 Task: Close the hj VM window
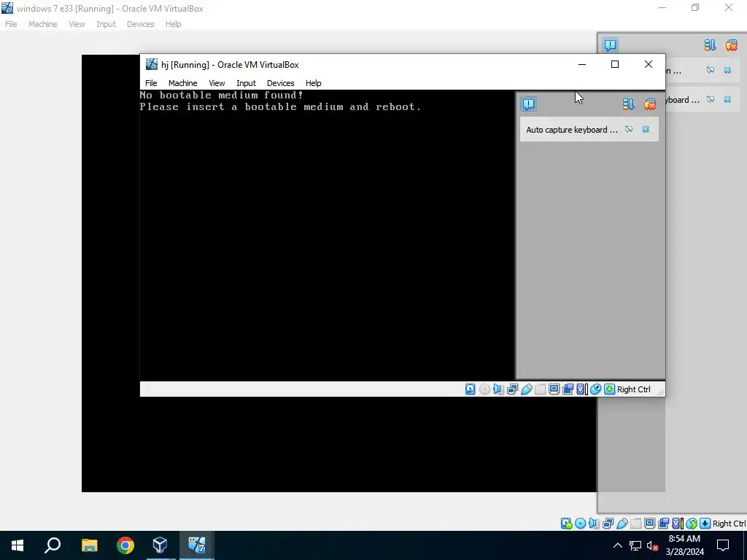coord(649,64)
